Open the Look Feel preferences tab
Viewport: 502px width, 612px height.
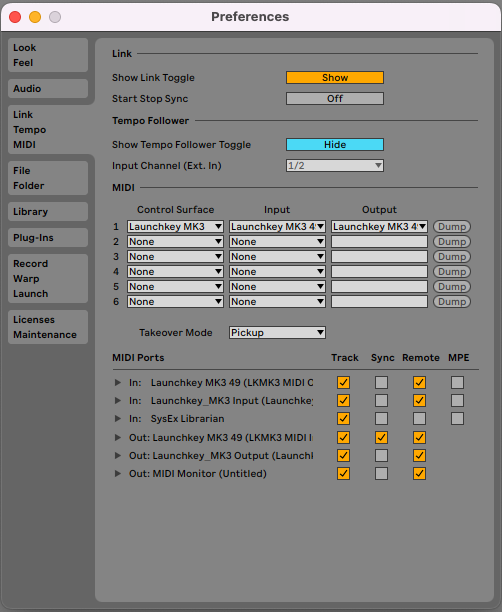click(x=48, y=55)
